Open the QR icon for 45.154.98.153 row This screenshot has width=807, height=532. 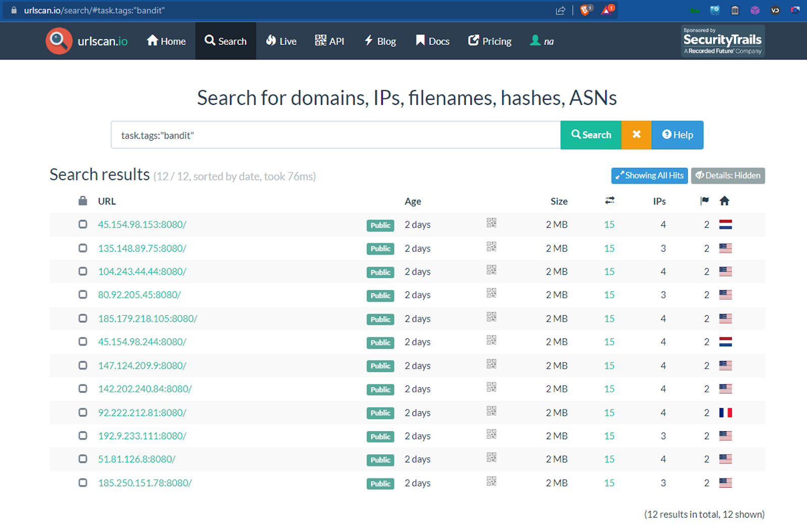point(491,223)
